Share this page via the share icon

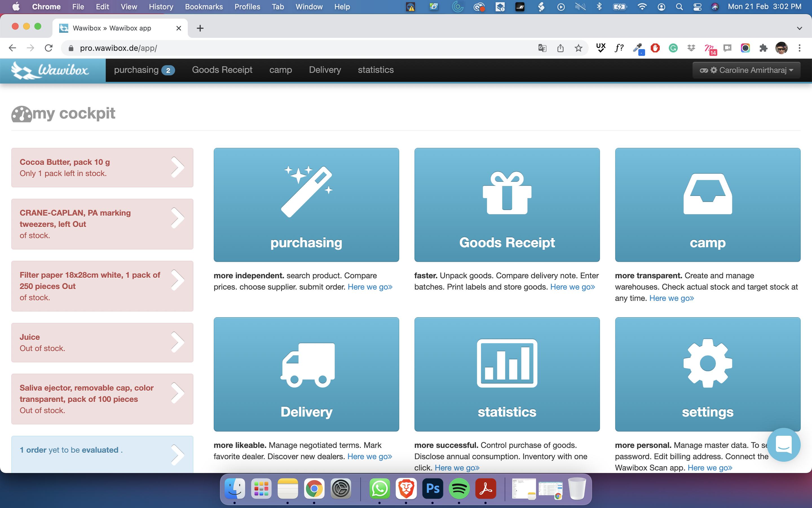(x=560, y=48)
